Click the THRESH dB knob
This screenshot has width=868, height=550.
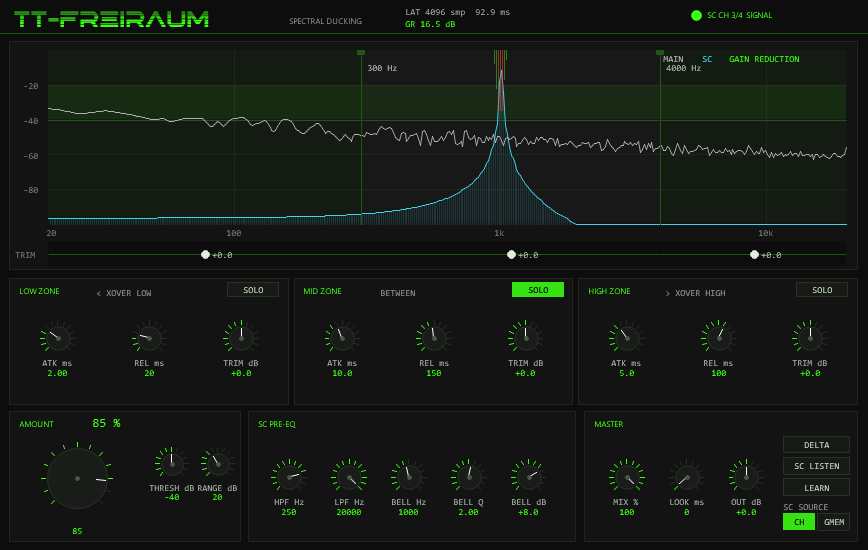172,464
